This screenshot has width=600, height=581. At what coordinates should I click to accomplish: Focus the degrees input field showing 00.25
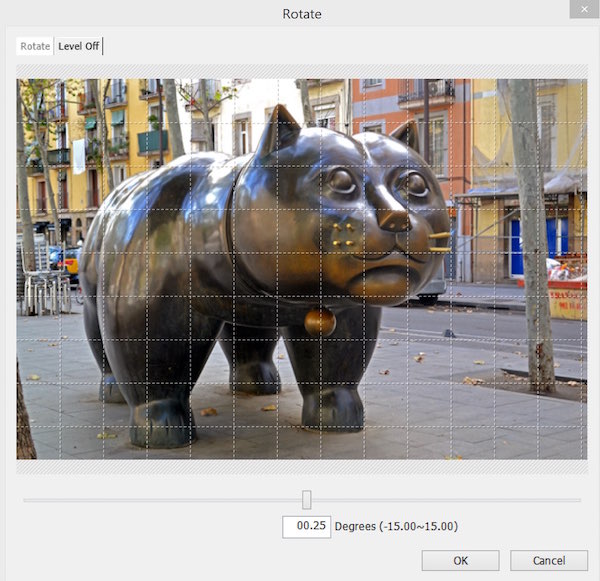coord(306,526)
